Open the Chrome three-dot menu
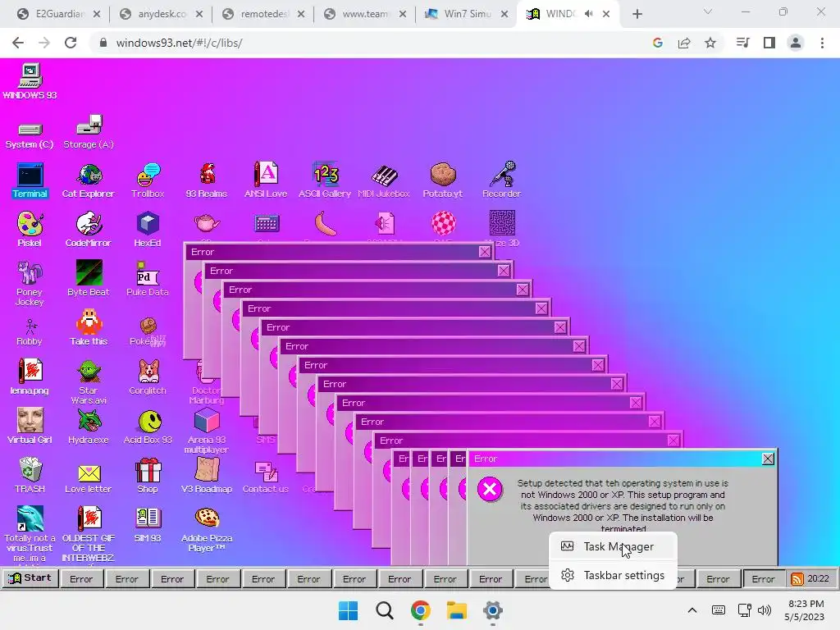Viewport: 840px width, 630px height. (822, 43)
